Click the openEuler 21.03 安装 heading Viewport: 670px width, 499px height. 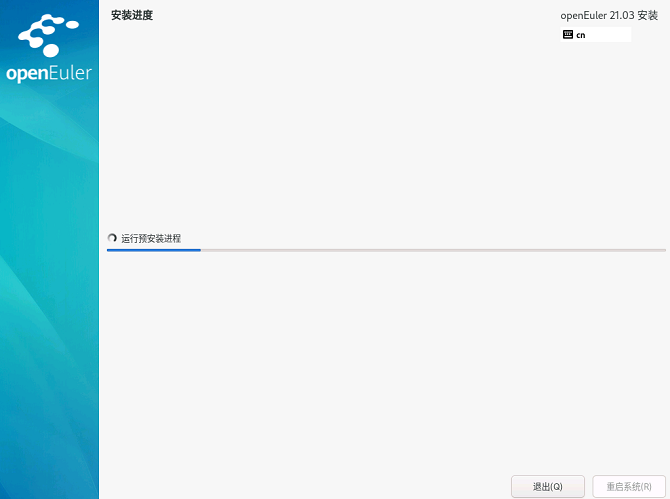click(x=609, y=15)
